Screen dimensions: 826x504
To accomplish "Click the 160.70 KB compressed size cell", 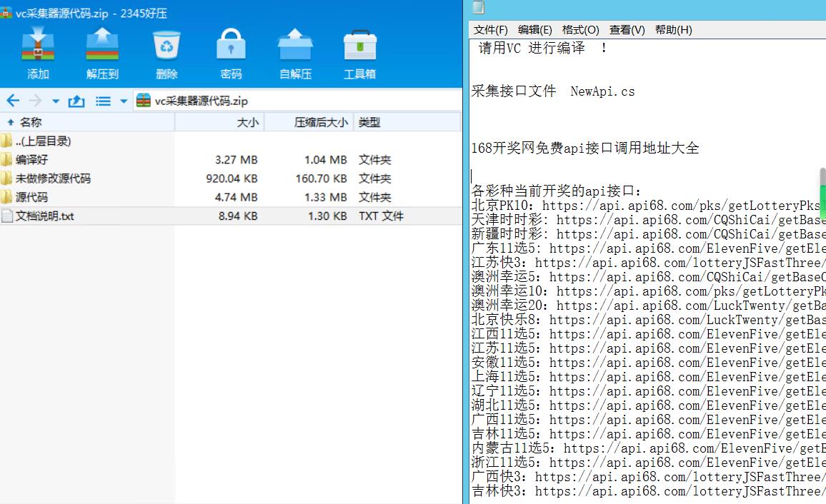I will pos(321,179).
